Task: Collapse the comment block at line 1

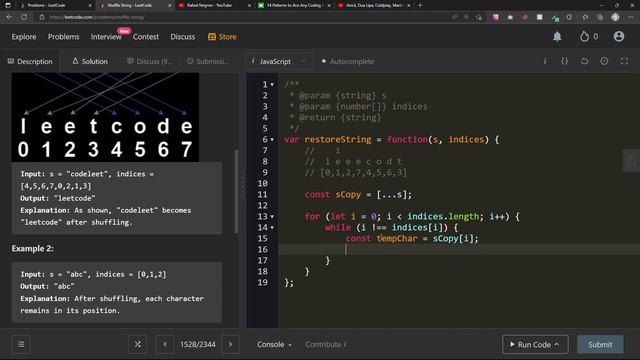Action: (x=272, y=84)
